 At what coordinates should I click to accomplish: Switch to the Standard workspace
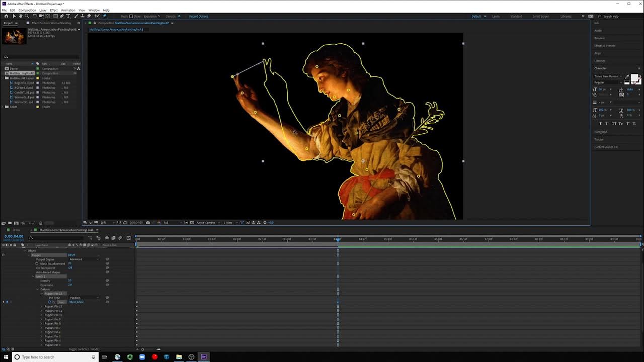(516, 16)
